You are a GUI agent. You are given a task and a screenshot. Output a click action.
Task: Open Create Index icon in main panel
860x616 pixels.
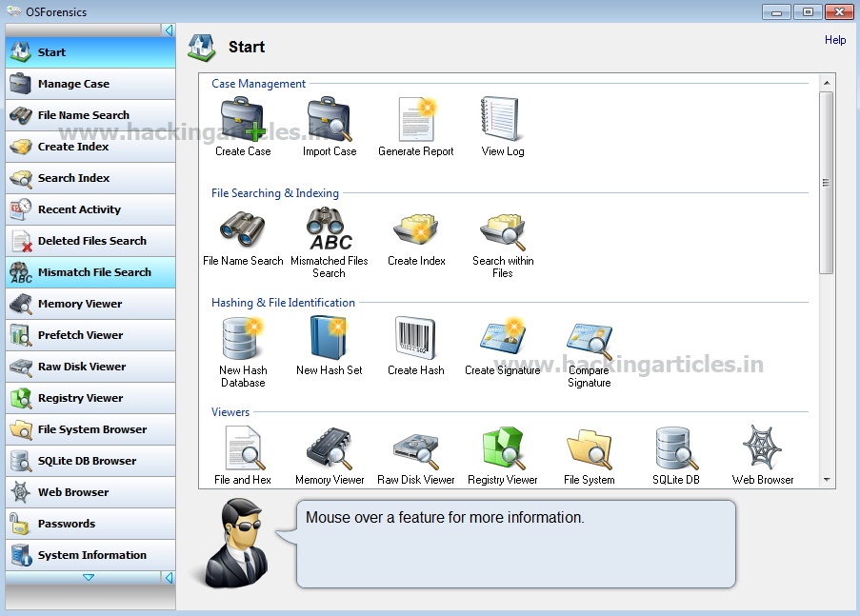pyautogui.click(x=415, y=229)
